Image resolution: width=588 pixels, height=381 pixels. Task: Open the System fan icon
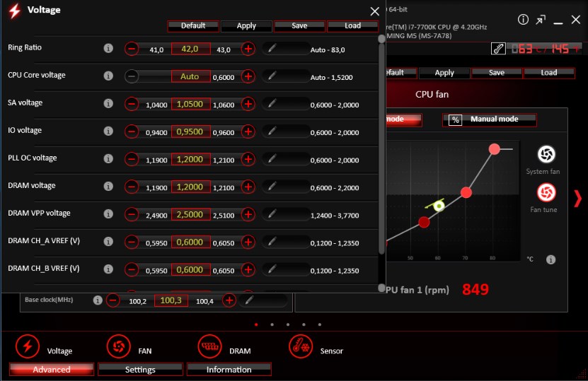click(x=546, y=154)
